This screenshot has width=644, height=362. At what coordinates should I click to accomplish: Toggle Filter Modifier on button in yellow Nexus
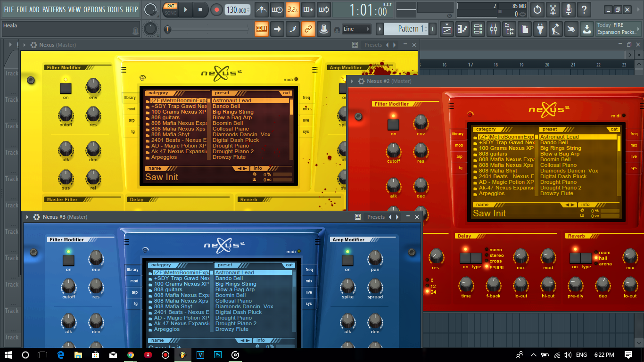tap(66, 88)
